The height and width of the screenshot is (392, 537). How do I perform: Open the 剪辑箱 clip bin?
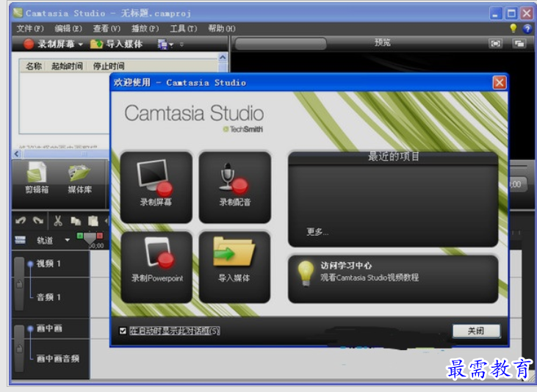[x=37, y=181]
